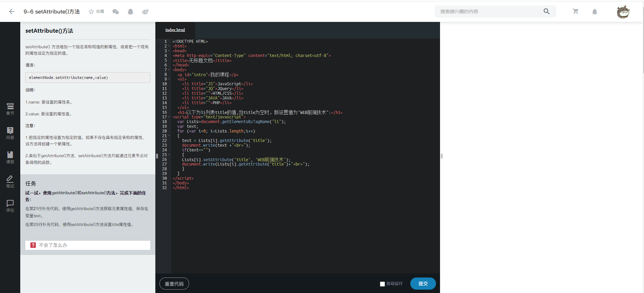Image resolution: width=644 pixels, height=293 pixels.
Task: Click the 说明: label
Action: click(30, 90)
